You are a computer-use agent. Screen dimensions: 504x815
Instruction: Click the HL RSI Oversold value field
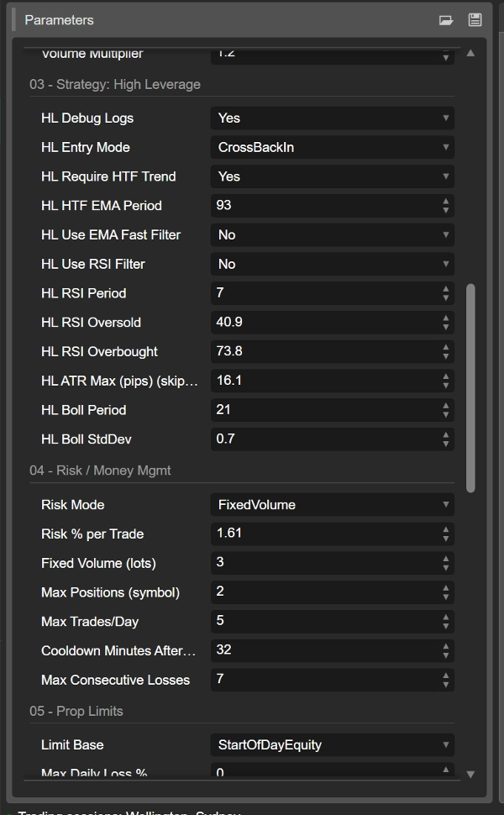click(x=323, y=323)
